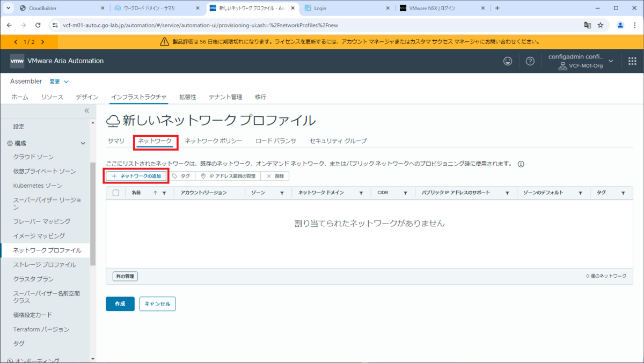Go to next notification banner arrow
This screenshot has width=644, height=363.
click(x=42, y=42)
